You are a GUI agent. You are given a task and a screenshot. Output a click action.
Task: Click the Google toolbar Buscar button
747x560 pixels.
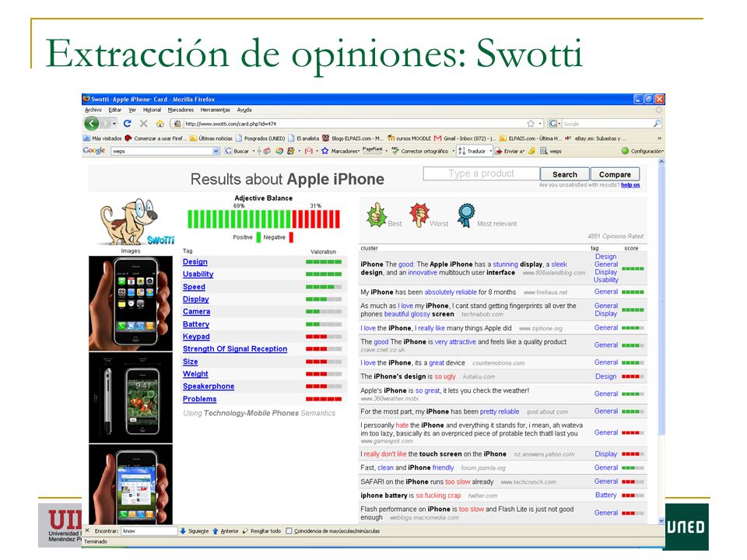(x=237, y=151)
